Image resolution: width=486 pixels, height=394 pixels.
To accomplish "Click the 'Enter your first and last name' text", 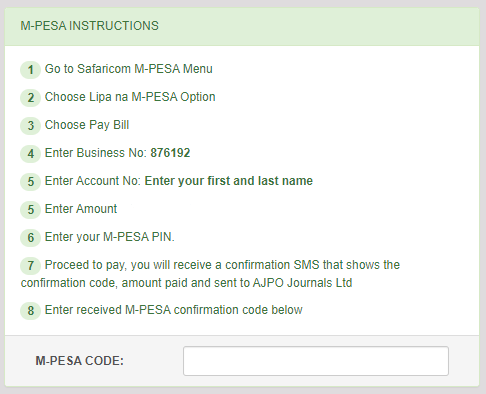I will point(229,181).
